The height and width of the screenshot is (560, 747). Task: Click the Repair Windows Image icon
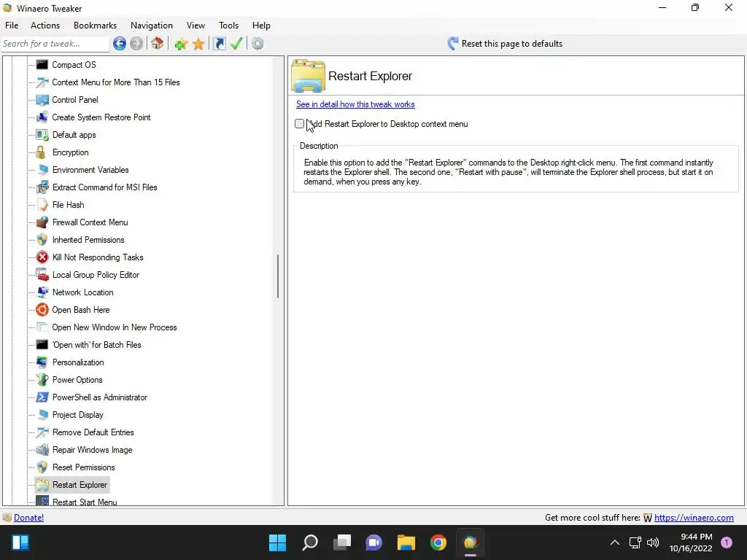tap(42, 449)
